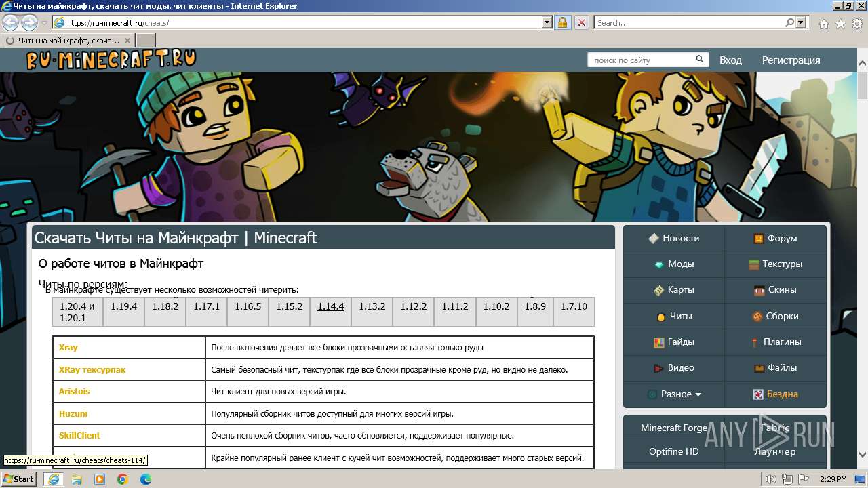Close the current browser tab

[x=127, y=41]
